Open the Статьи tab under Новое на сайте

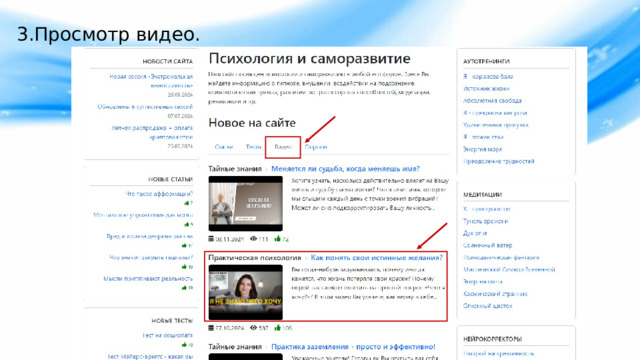tap(224, 147)
